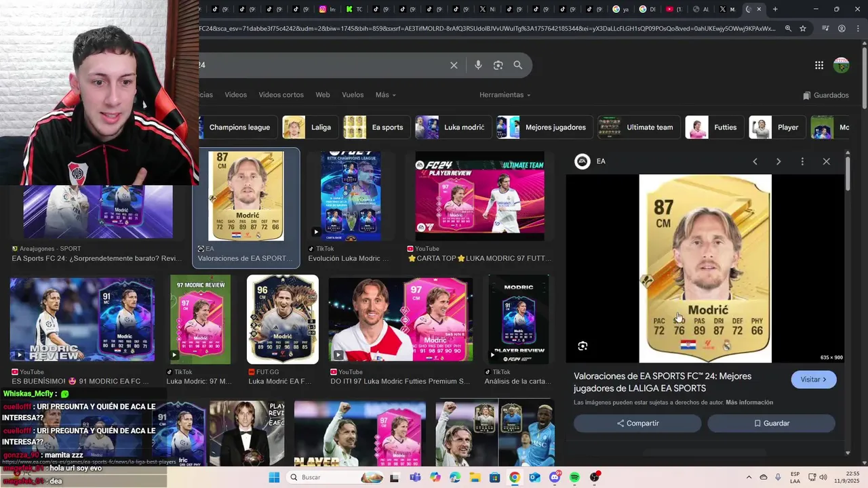The image size is (868, 488).
Task: Expand the Herramientas dropdown
Action: tap(505, 95)
